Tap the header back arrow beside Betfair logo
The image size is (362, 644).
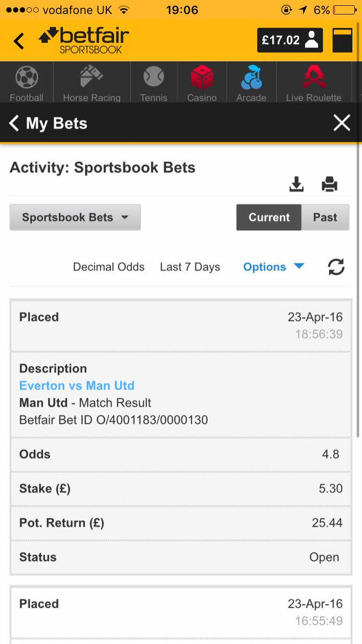pyautogui.click(x=19, y=41)
